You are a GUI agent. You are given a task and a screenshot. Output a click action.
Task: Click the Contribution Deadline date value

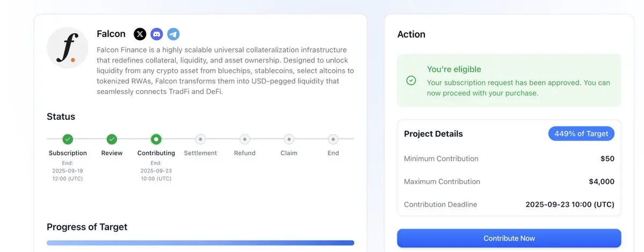tap(570, 204)
